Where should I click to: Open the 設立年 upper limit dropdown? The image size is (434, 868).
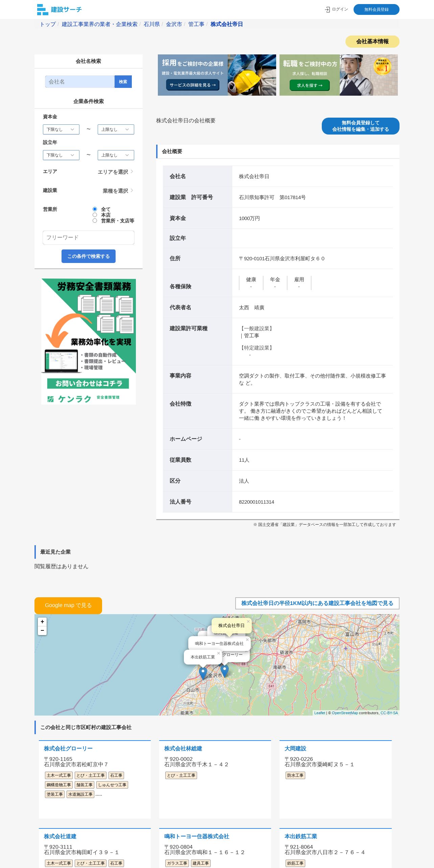coord(116,155)
